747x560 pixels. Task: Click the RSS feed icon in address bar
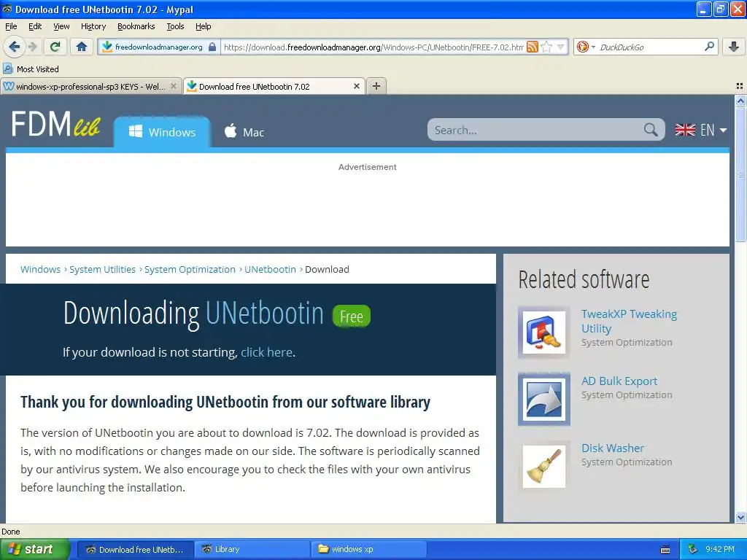click(x=532, y=47)
